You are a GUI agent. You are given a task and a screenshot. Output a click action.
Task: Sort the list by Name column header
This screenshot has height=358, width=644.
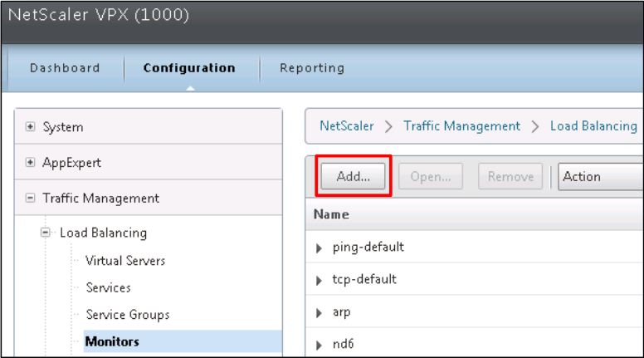click(331, 214)
